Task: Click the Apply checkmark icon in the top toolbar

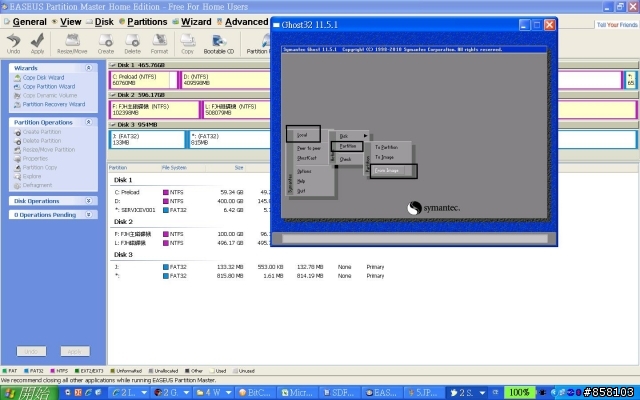Action: (37, 43)
